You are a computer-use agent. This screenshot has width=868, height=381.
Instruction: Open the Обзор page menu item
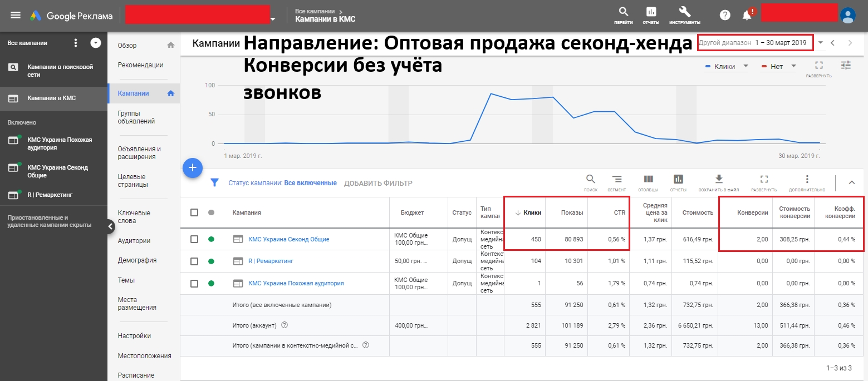(127, 46)
